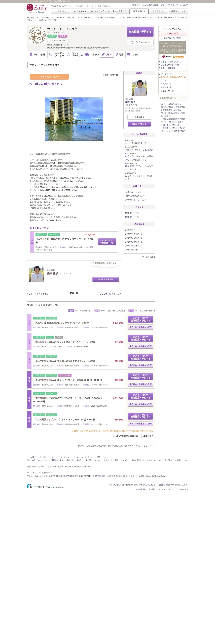
Task: Click the author photo in the 投稿者 panel
Action: pos(139,86)
